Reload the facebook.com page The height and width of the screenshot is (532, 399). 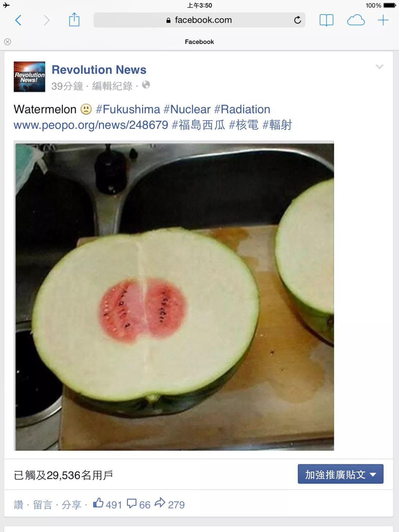pos(298,20)
